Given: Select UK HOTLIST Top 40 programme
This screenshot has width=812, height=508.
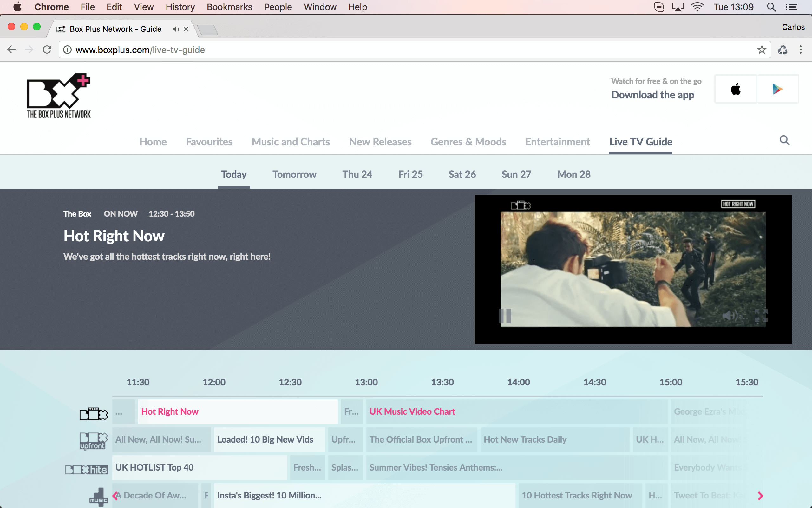Looking at the screenshot, I should pos(199,467).
